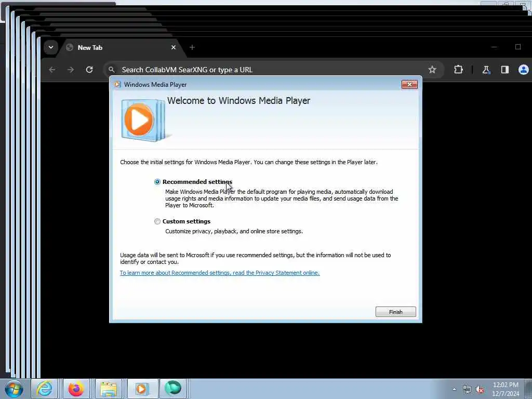
Task: Open Windows Explorer folder taskbar icon
Action: (108, 389)
